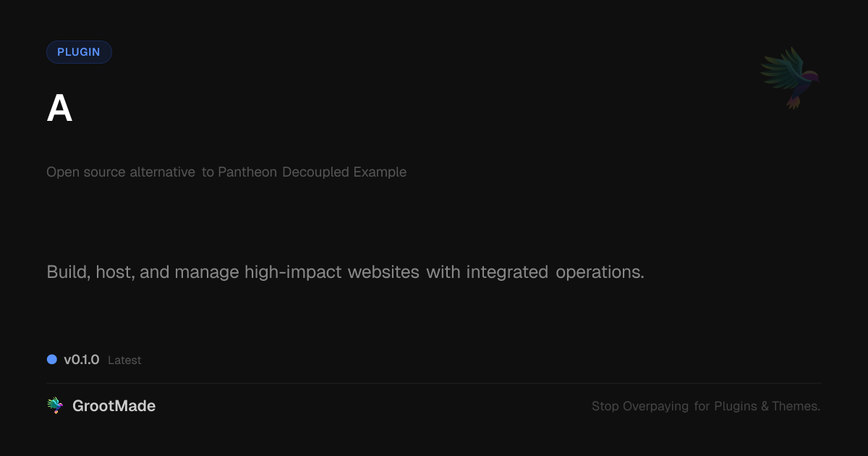Click the PLUGIN badge label
This screenshot has width=868, height=456.
click(79, 52)
